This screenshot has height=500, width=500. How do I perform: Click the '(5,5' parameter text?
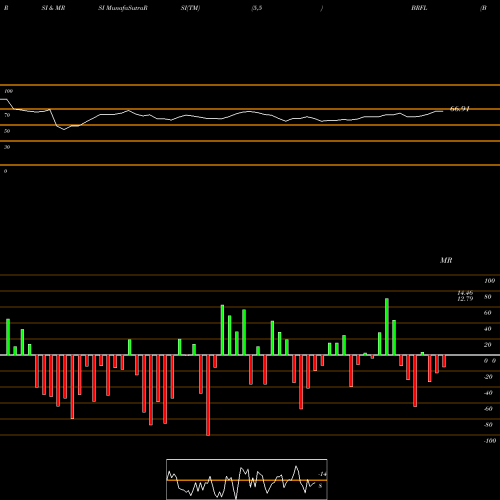pos(257,8)
